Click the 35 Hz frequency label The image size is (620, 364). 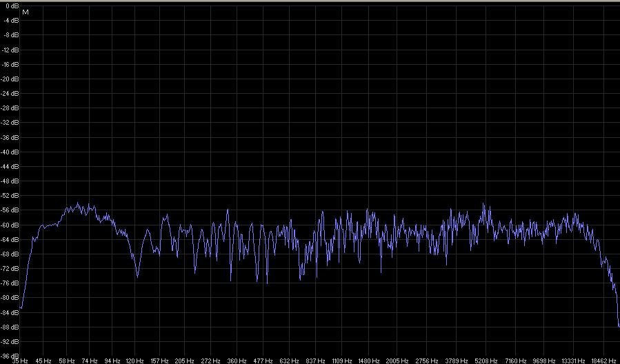pos(20,361)
